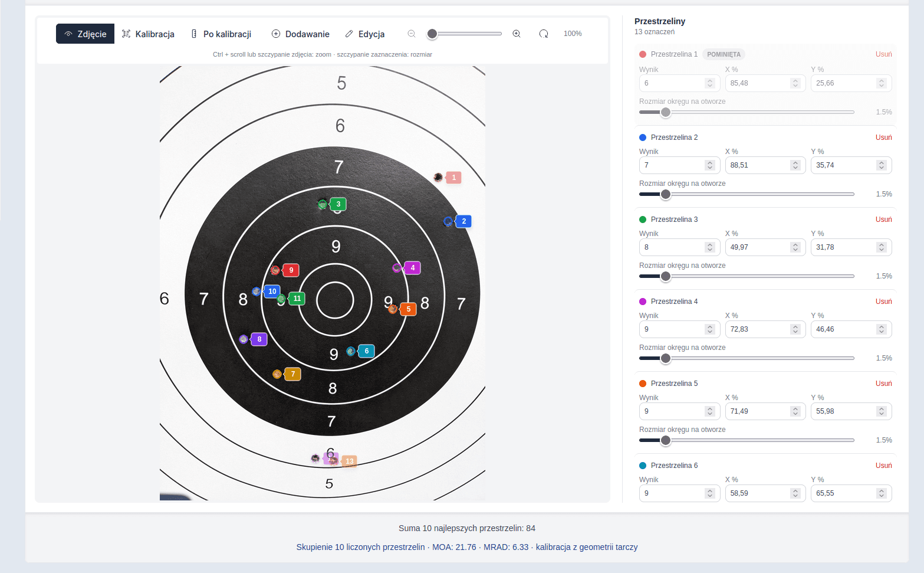Viewport: 924px width, 573px height.
Task: Click Wynik stepper of Przestrzelina 6
Action: [x=710, y=493]
